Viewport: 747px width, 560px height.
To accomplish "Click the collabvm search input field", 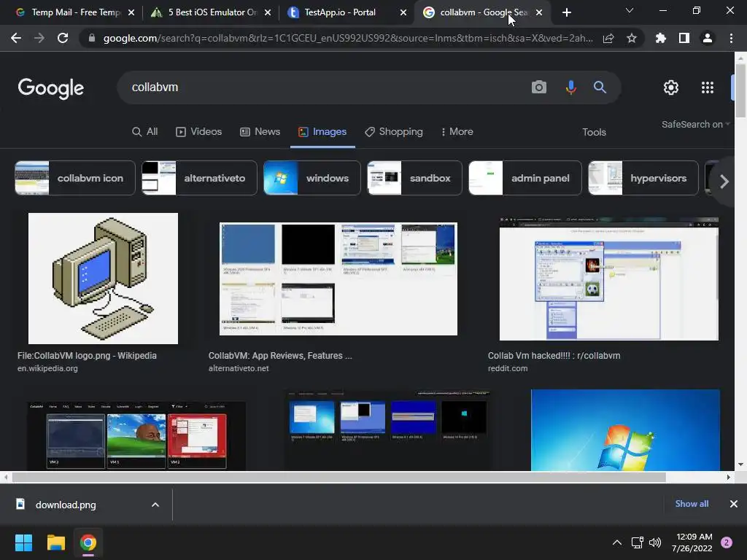I will pos(324,87).
